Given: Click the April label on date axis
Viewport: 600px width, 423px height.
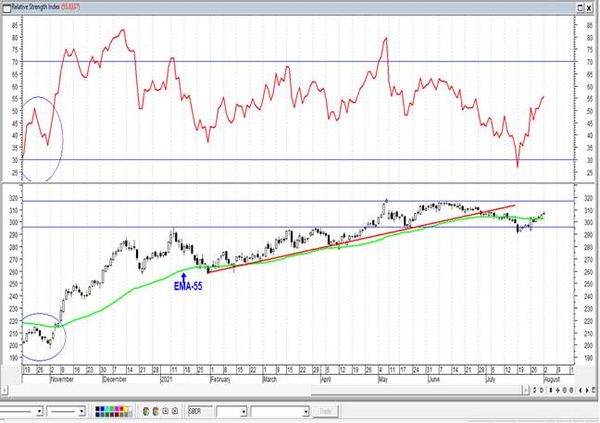Looking at the screenshot, I should [326, 379].
